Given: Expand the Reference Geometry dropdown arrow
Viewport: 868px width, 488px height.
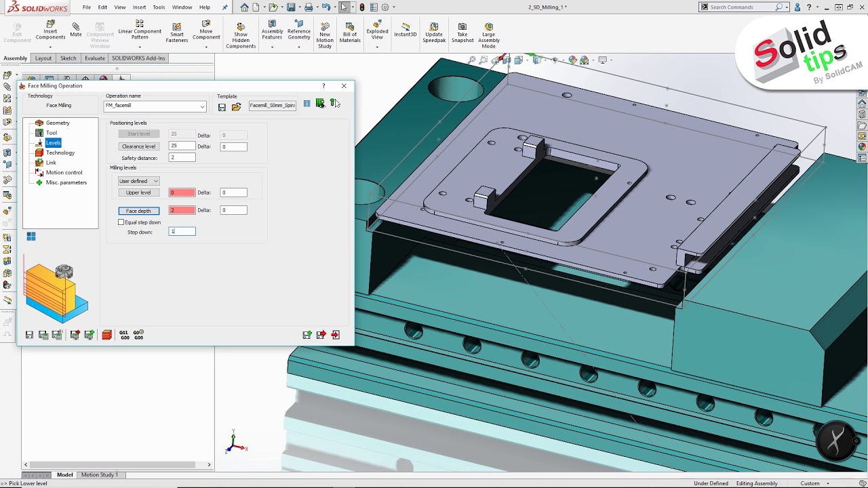Looking at the screenshot, I should (299, 47).
